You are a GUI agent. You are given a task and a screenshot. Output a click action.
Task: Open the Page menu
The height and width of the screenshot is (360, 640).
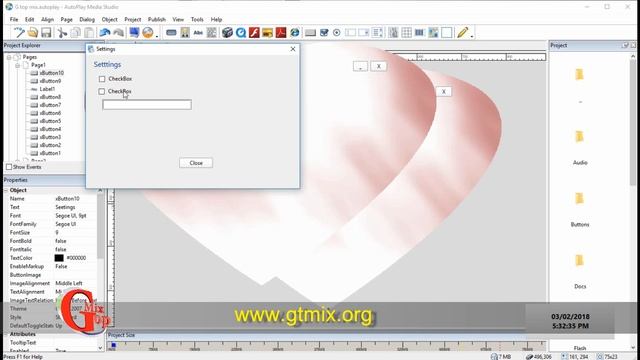point(67,19)
